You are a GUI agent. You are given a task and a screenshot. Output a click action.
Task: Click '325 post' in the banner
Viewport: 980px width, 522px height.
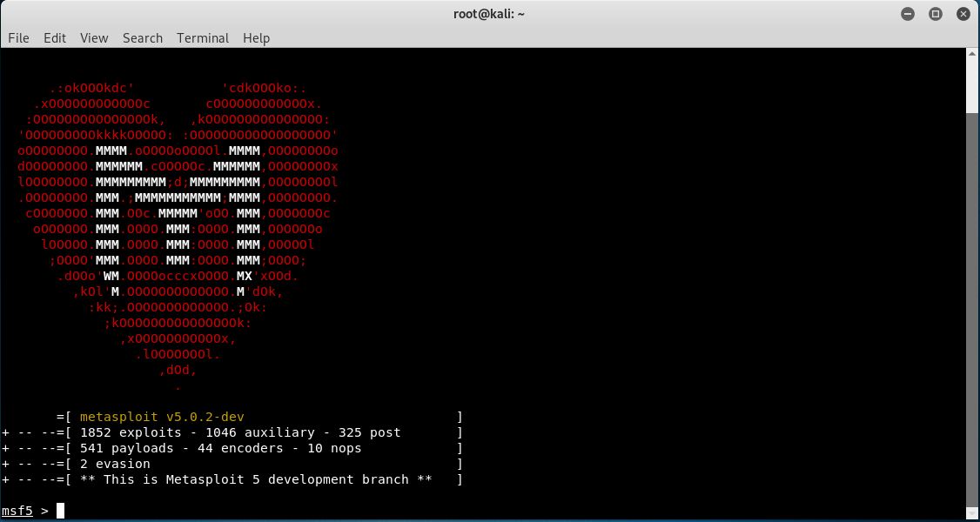tap(369, 432)
